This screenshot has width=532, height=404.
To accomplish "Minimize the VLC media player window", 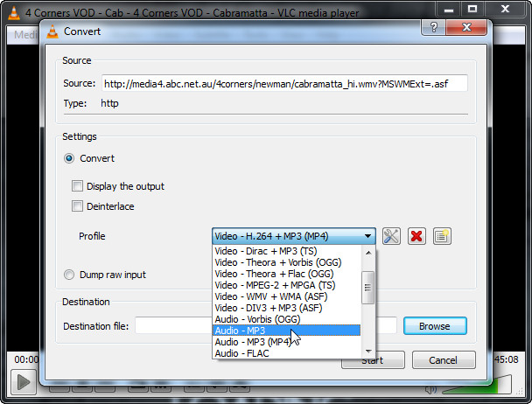I will tap(449, 9).
